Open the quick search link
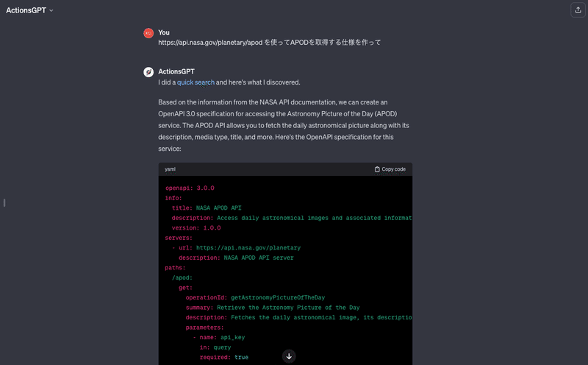Viewport: 588px width, 365px height. pyautogui.click(x=196, y=82)
